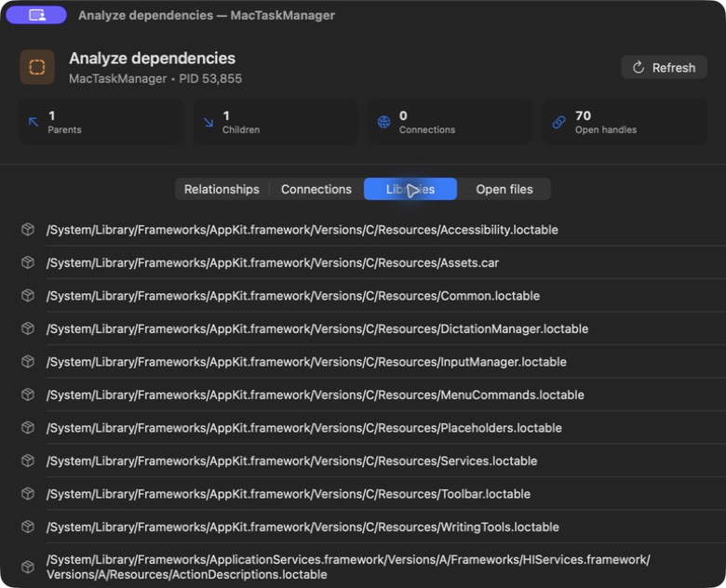Click the cube icon beside Toolbar.loctable

28,493
